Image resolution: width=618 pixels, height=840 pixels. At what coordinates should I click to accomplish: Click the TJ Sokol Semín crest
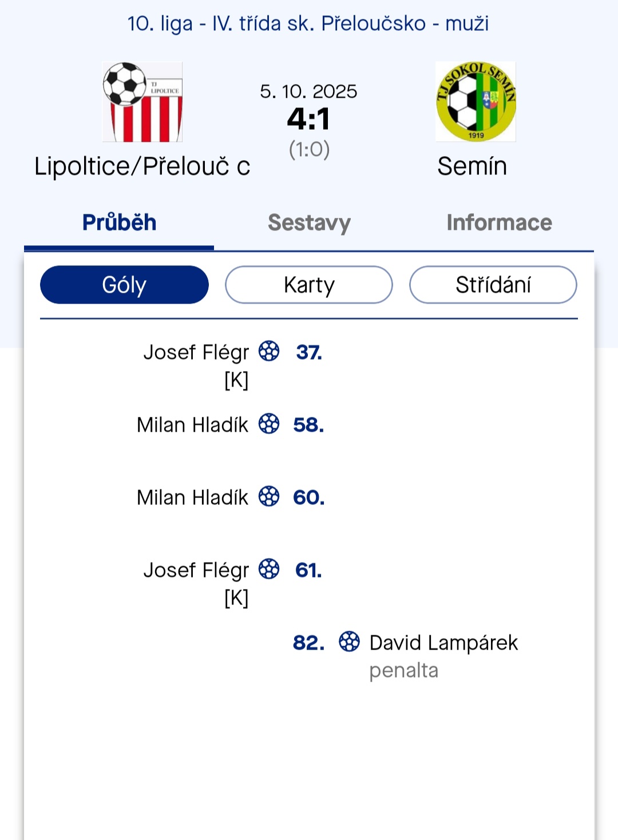(x=476, y=102)
